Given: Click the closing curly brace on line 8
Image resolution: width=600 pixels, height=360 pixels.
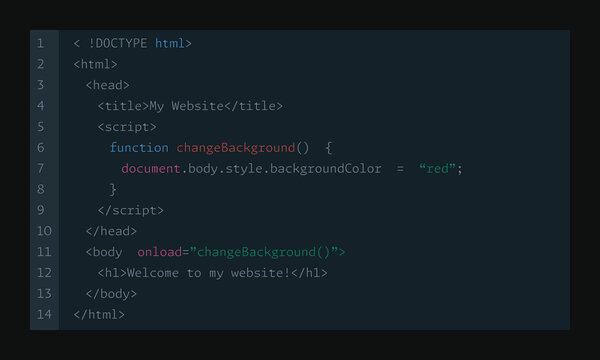Looking at the screenshot, I should [x=112, y=189].
